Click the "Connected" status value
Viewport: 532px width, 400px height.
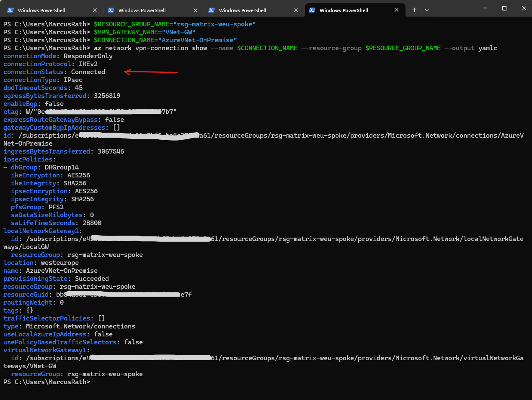[88, 72]
